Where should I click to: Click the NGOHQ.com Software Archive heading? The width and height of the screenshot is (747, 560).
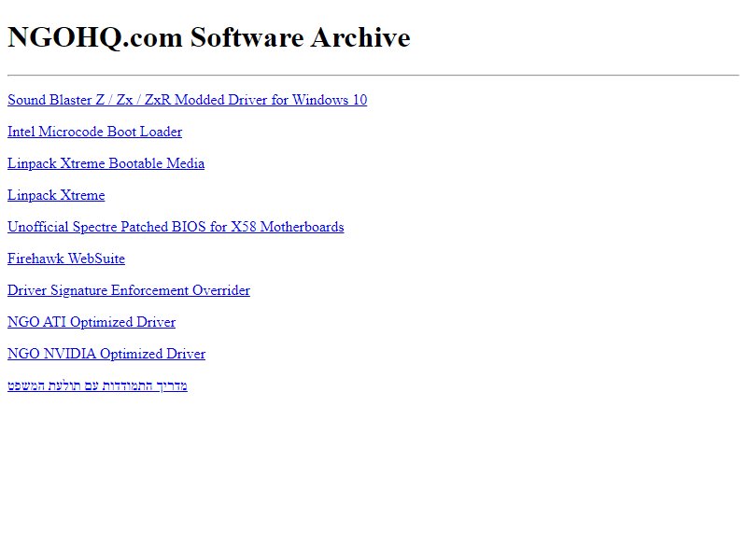click(208, 37)
